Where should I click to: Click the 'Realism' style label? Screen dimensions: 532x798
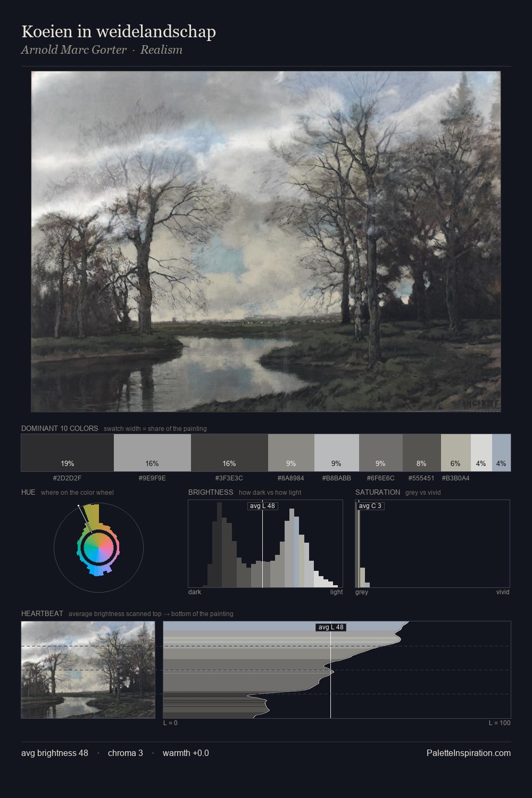(x=161, y=50)
